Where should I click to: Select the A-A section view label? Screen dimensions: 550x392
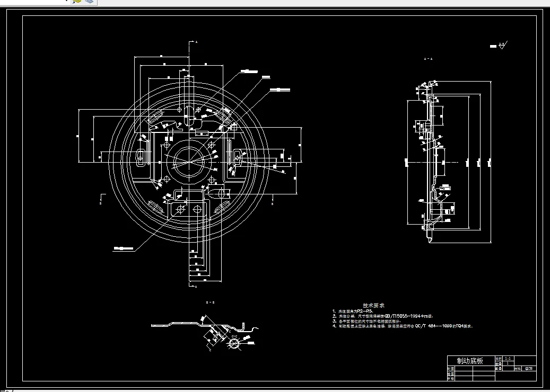coord(429,59)
